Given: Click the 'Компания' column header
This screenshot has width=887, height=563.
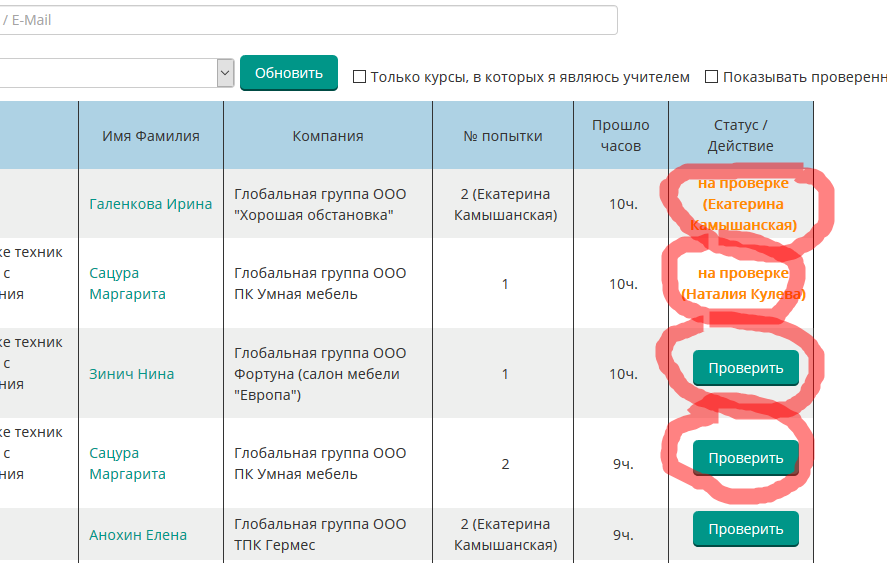Looking at the screenshot, I should (x=328, y=136).
